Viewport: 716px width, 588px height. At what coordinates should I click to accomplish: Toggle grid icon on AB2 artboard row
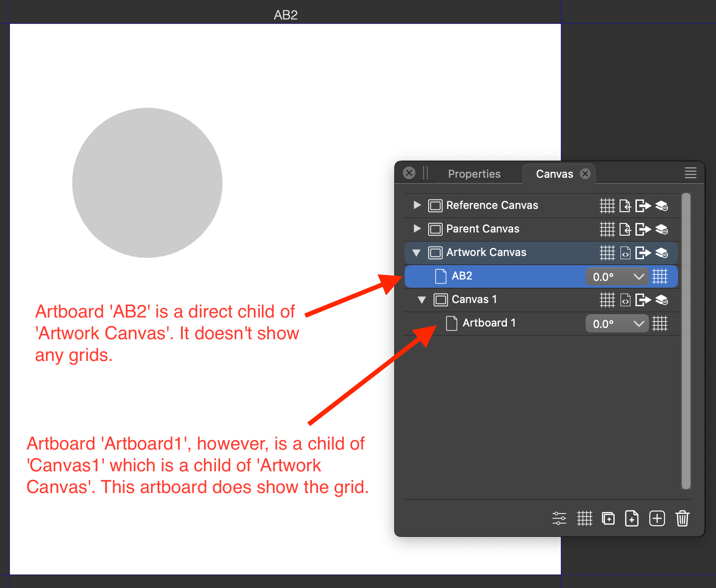coord(659,276)
